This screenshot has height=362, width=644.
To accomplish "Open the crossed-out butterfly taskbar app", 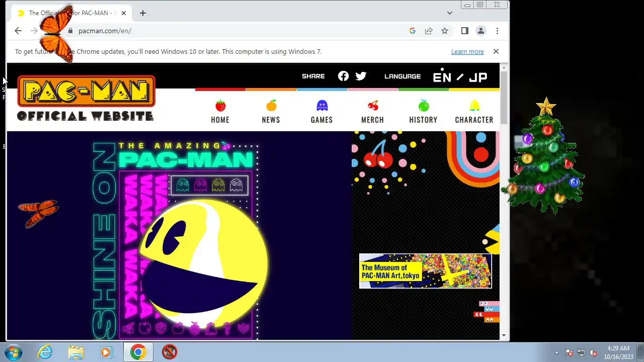I will (170, 352).
